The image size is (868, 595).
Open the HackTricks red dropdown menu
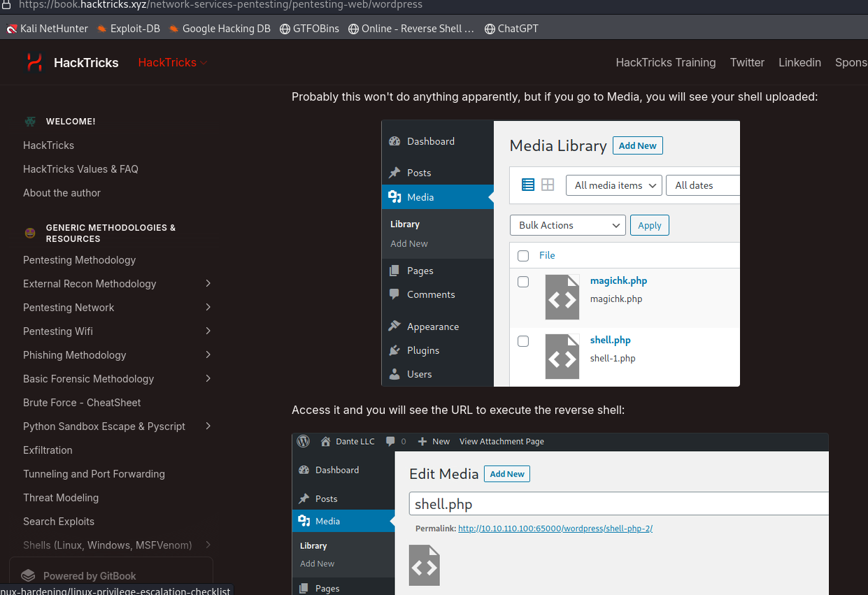click(173, 62)
